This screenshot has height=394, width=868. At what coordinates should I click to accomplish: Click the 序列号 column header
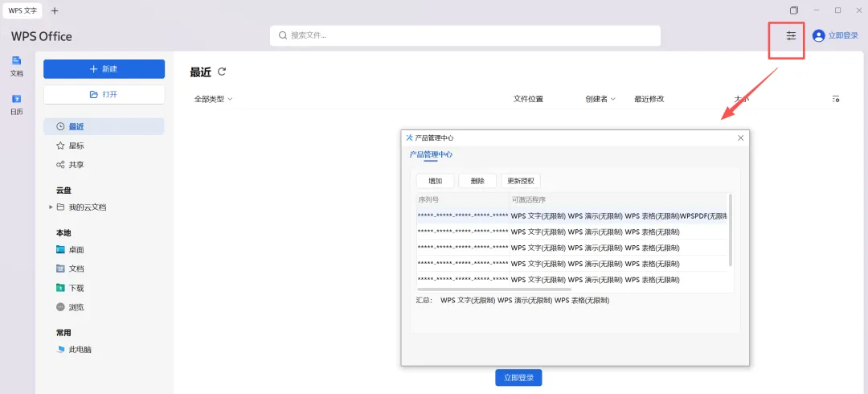pyautogui.click(x=464, y=199)
